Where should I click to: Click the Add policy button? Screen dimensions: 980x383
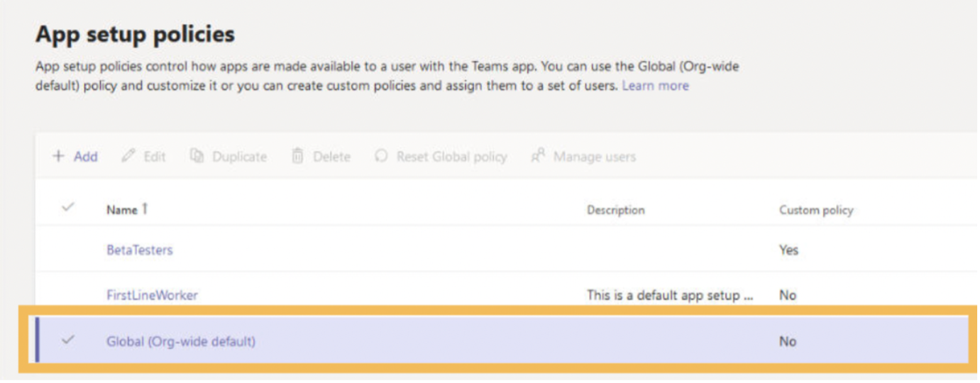tap(75, 157)
